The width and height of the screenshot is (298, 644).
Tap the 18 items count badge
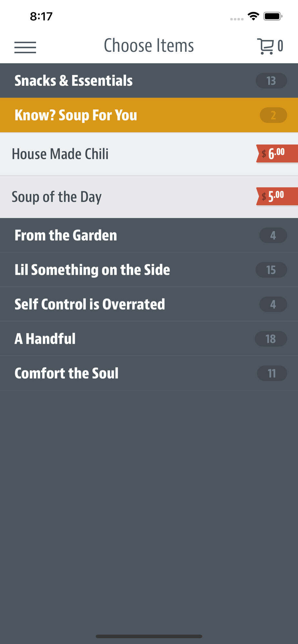[x=271, y=339]
